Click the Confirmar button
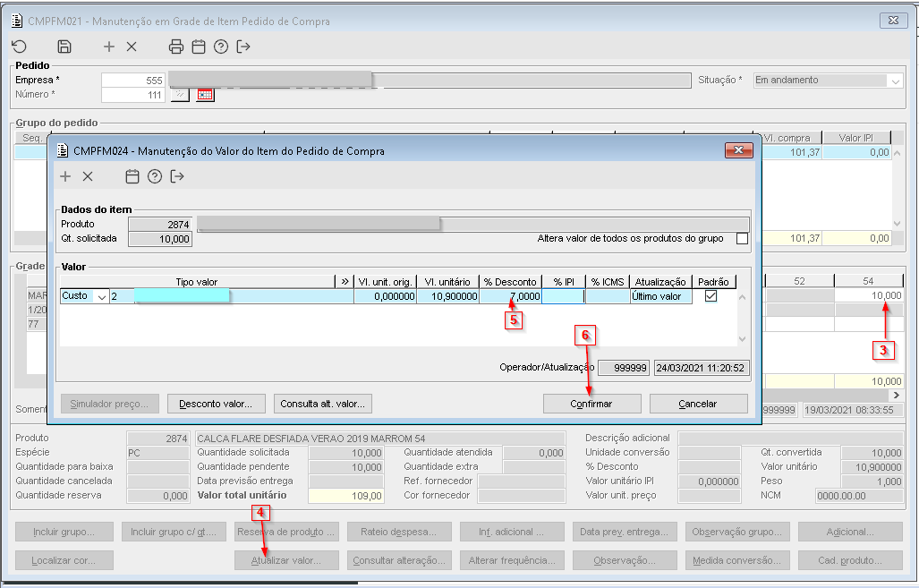This screenshot has height=588, width=919. [x=592, y=404]
